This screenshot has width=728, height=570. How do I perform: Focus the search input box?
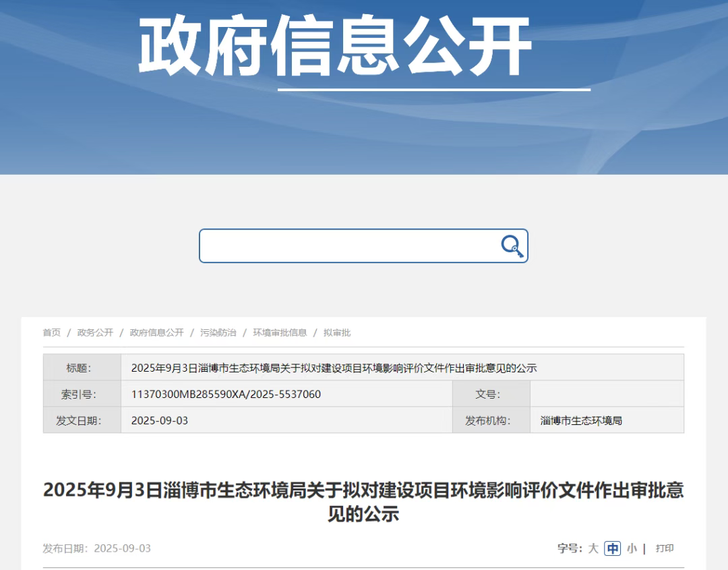pos(347,246)
